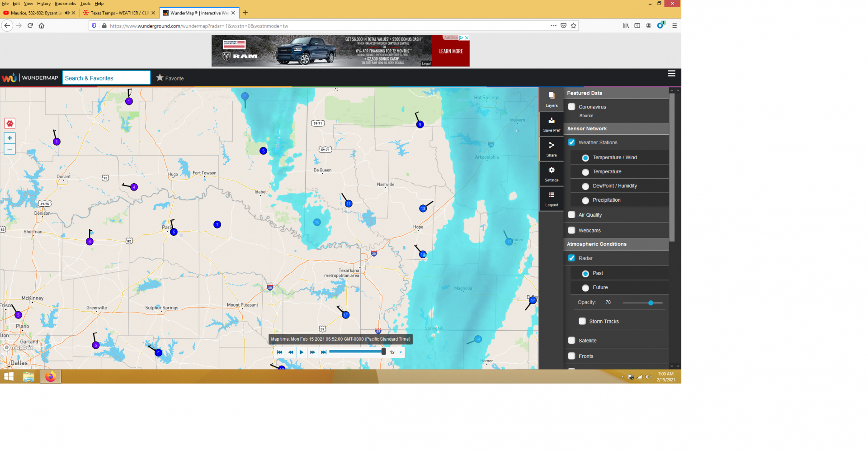Open the hamburger menu in WunderMap header
868x451 pixels.
(x=671, y=73)
